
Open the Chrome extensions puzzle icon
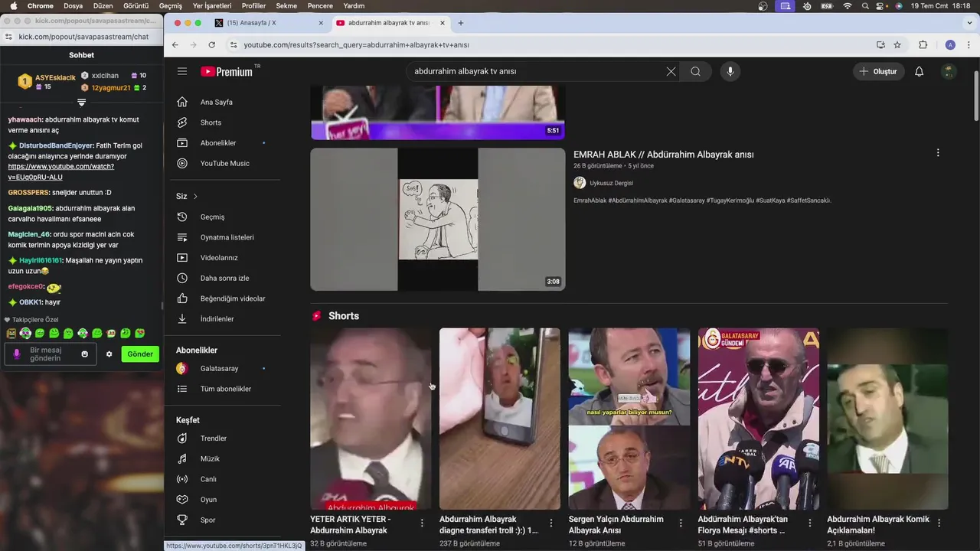click(x=923, y=45)
